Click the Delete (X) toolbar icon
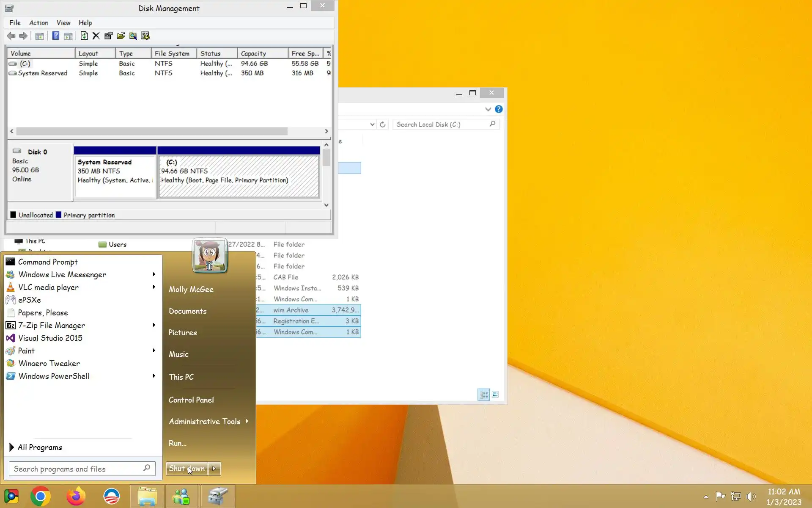The height and width of the screenshot is (508, 812). (x=96, y=36)
